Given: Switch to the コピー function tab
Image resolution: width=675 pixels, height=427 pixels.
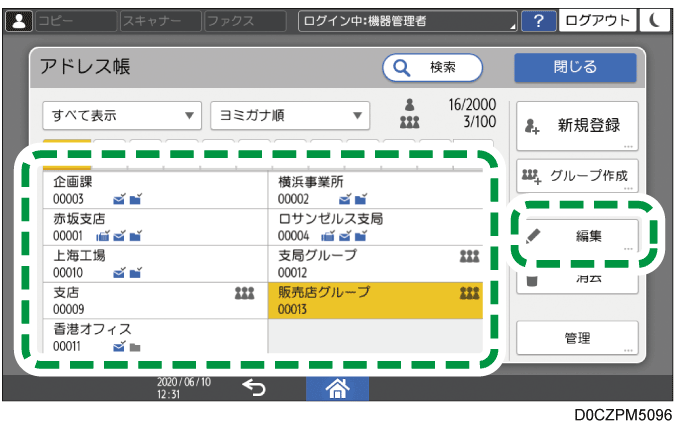Looking at the screenshot, I should point(76,21).
